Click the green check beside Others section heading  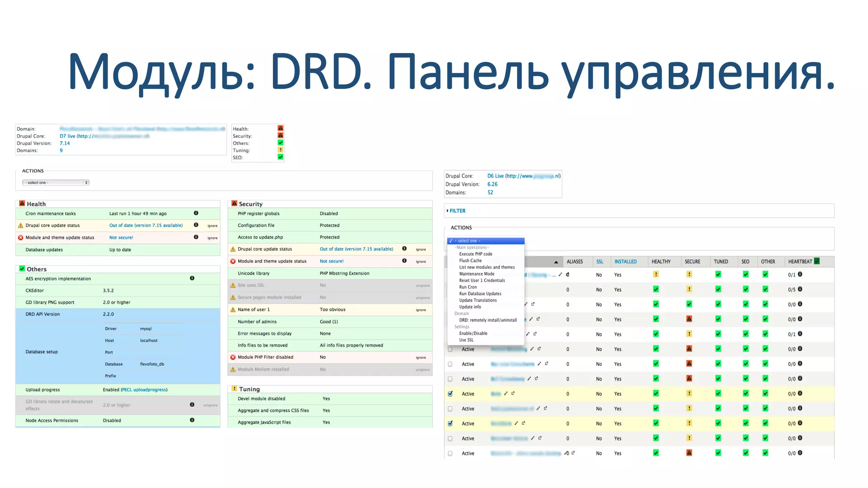point(22,269)
